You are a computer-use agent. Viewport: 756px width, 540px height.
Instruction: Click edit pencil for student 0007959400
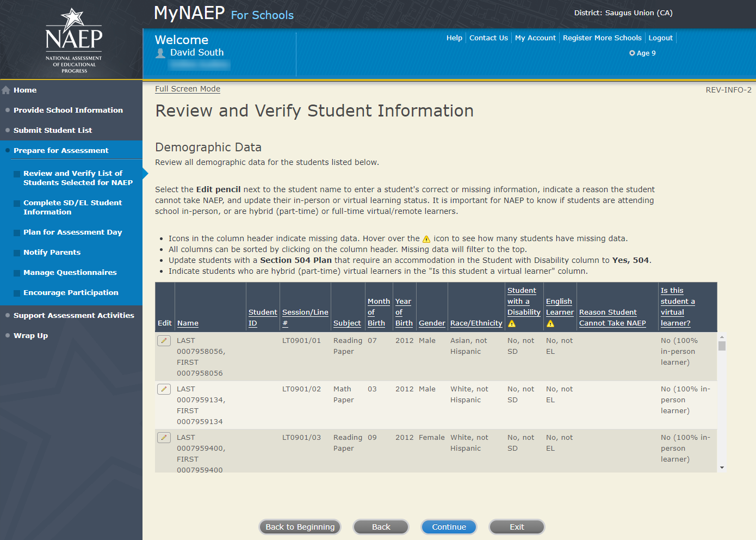coord(164,438)
